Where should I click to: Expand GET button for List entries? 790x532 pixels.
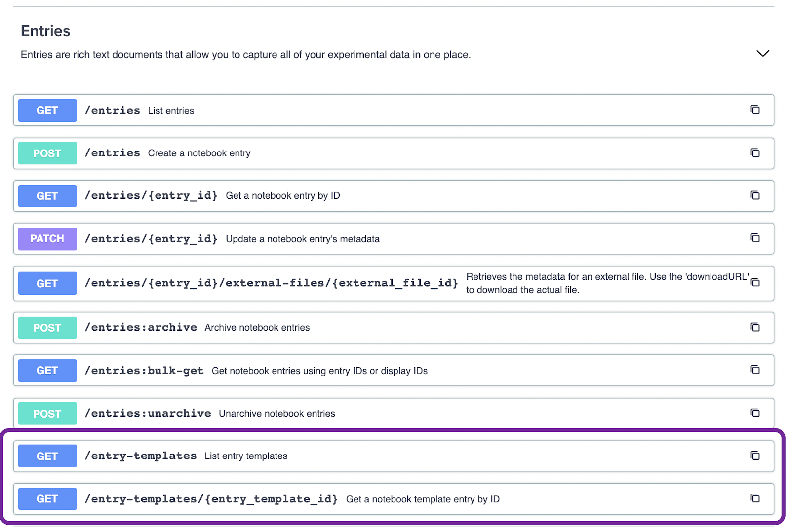pos(47,110)
